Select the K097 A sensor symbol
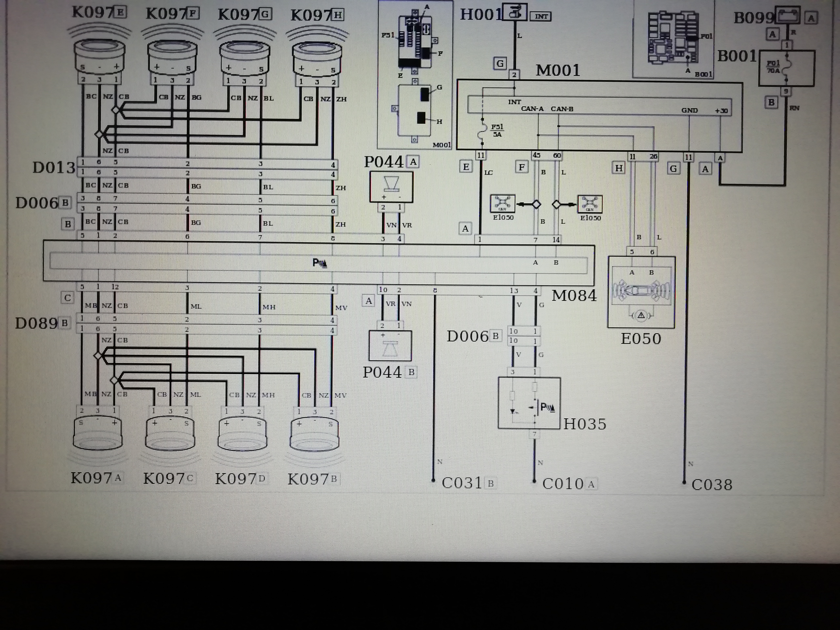Viewport: 840px width, 630px height. point(98,437)
